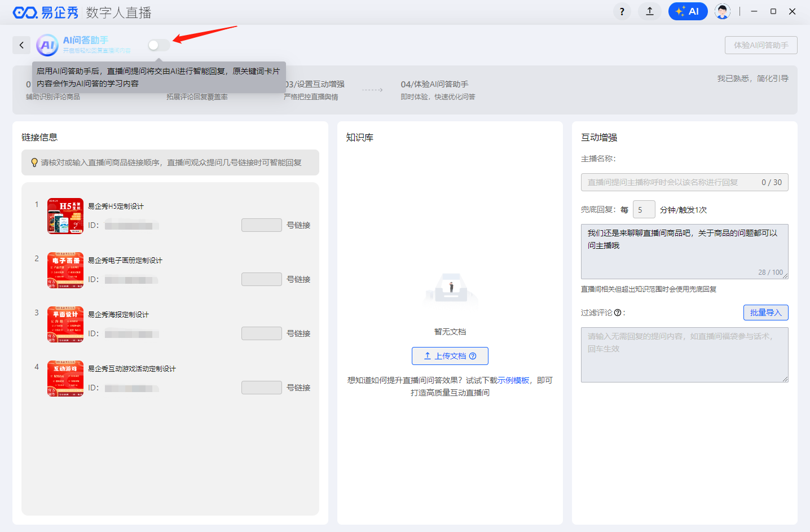Viewport: 810px width, 532px height.
Task: Click the 互动增强 panel heading
Action: pos(599,137)
